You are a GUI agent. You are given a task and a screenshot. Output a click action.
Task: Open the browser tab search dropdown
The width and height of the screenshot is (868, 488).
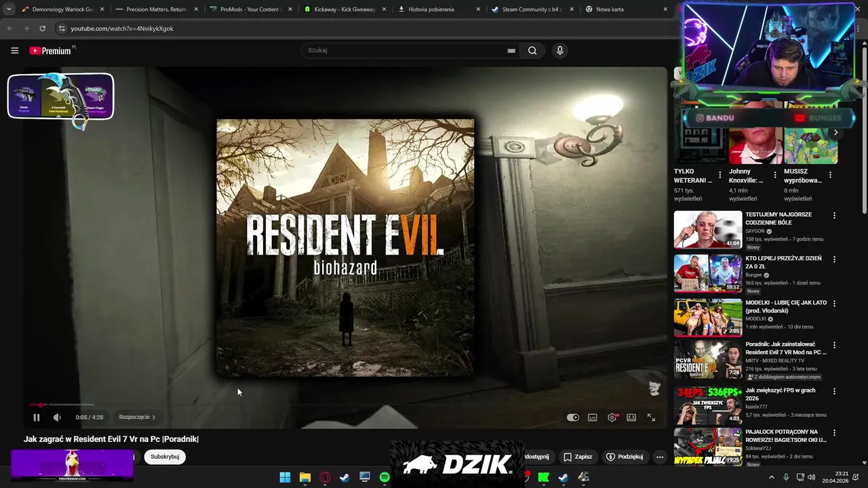tap(8, 9)
